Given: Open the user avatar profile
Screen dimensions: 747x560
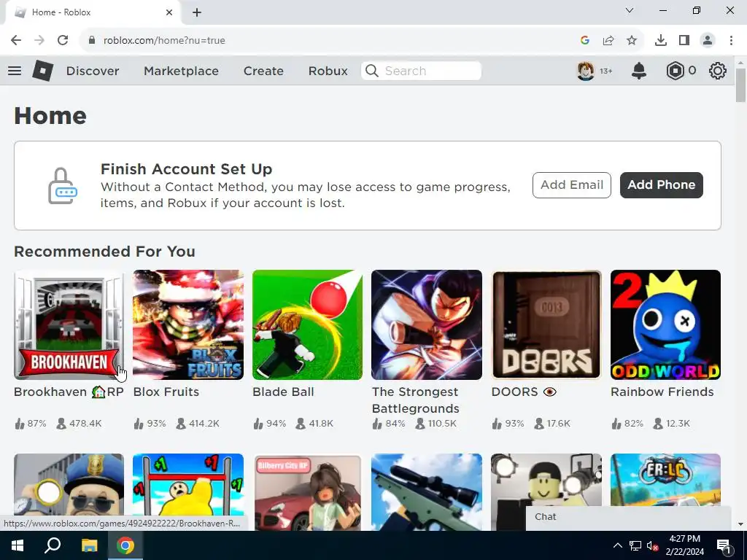Looking at the screenshot, I should click(586, 71).
